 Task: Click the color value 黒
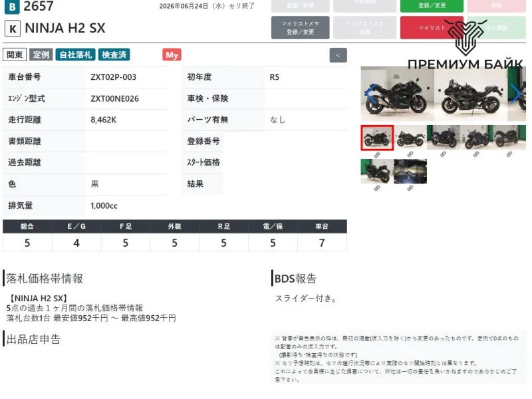(x=94, y=184)
